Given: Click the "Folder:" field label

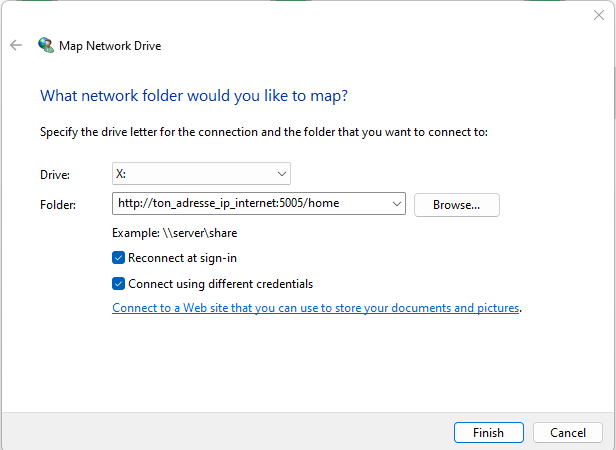Looking at the screenshot, I should [58, 205].
